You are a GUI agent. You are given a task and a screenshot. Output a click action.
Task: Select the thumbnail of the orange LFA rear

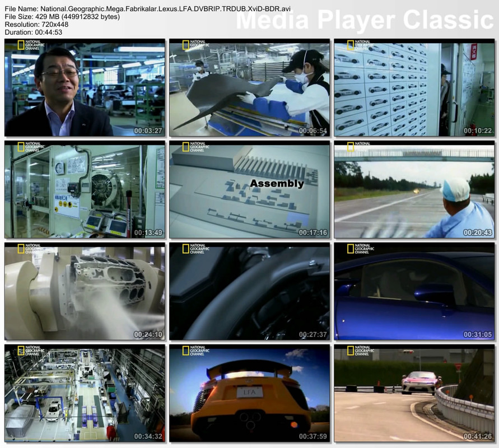point(250,393)
